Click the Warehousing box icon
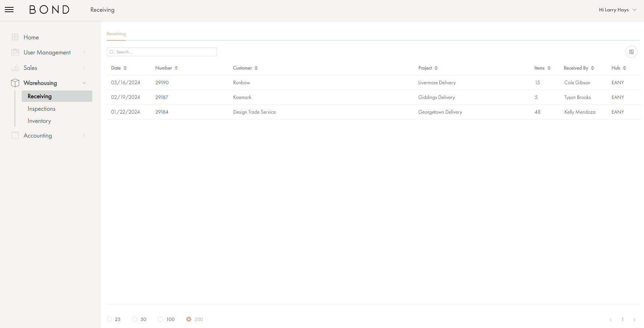The width and height of the screenshot is (644, 328). pyautogui.click(x=15, y=83)
